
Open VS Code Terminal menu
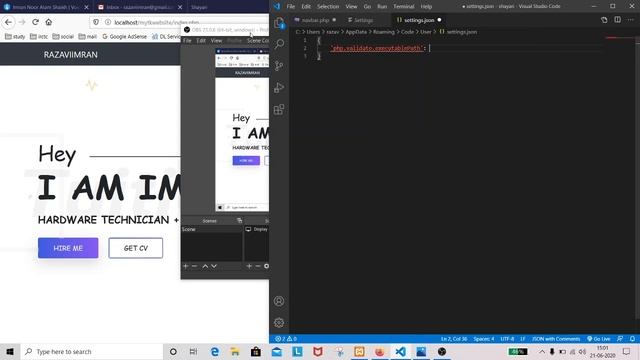(404, 7)
